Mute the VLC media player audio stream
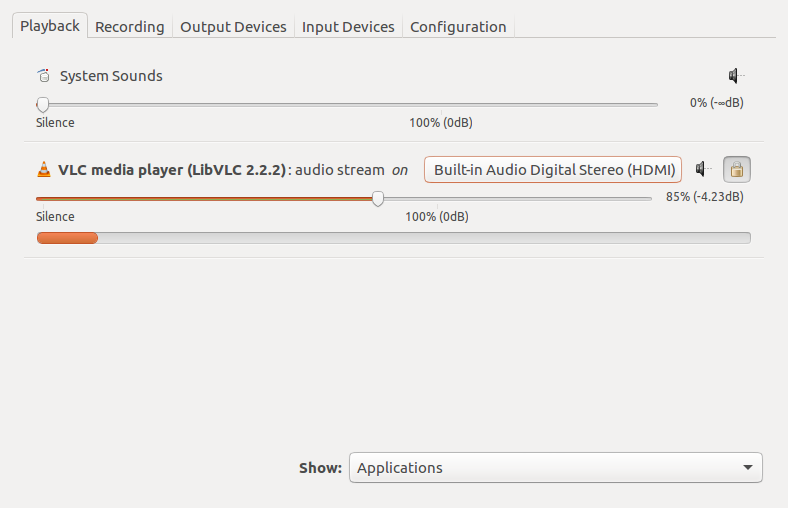This screenshot has height=508, width=788. (704, 169)
